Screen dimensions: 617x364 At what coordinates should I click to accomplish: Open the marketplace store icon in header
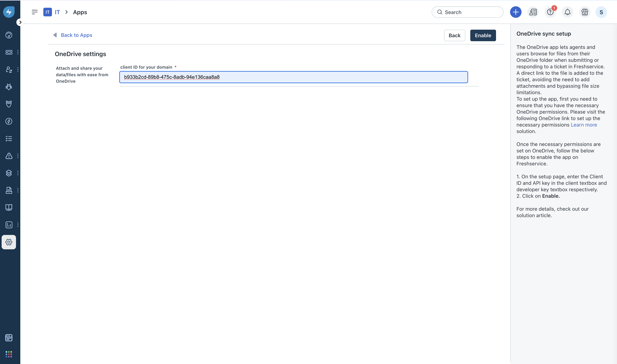point(585,12)
